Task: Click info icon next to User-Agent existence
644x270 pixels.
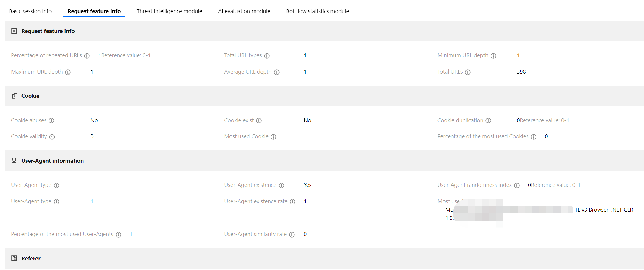Action: (282, 185)
